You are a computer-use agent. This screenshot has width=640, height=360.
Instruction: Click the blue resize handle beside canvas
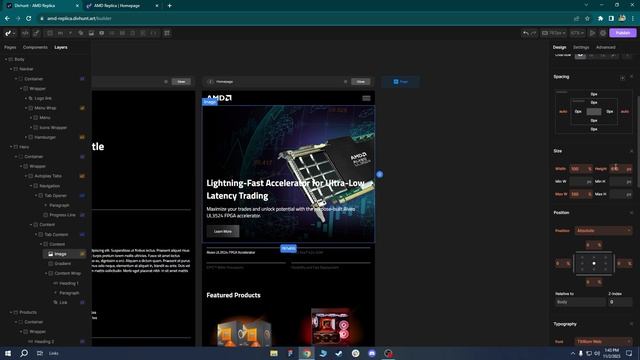point(380,174)
